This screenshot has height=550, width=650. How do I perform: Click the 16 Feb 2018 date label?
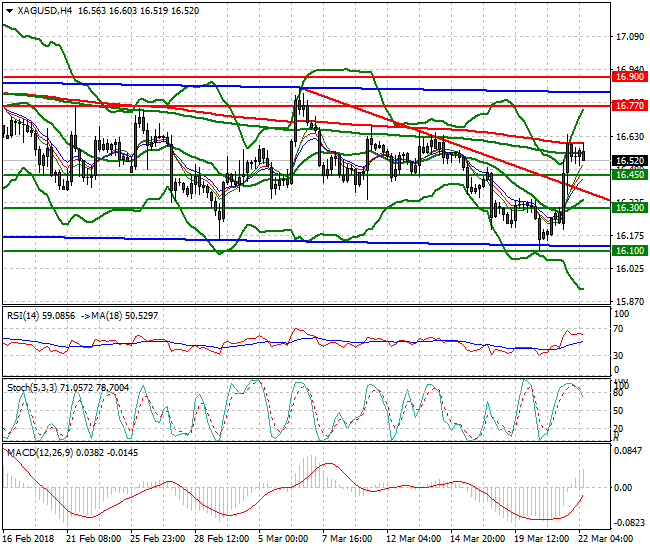point(32,538)
